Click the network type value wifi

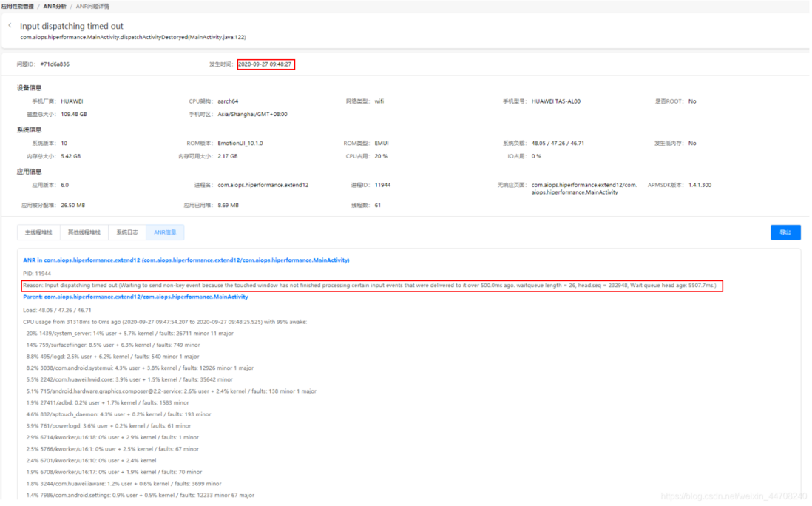coord(379,101)
